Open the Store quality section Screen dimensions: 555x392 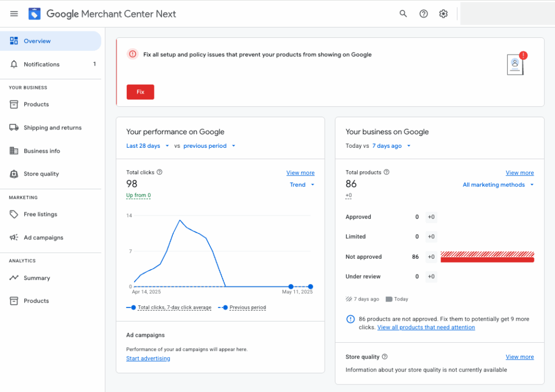[42, 174]
